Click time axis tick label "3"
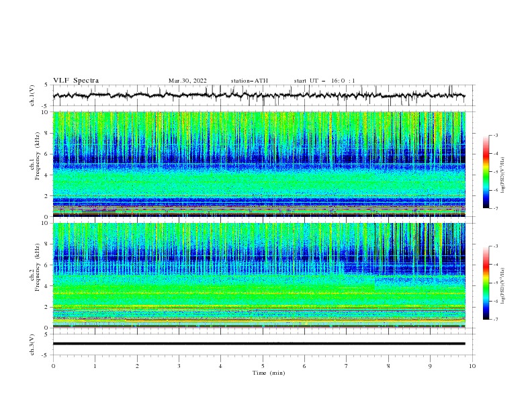The height and width of the screenshot is (411, 532). point(179,366)
